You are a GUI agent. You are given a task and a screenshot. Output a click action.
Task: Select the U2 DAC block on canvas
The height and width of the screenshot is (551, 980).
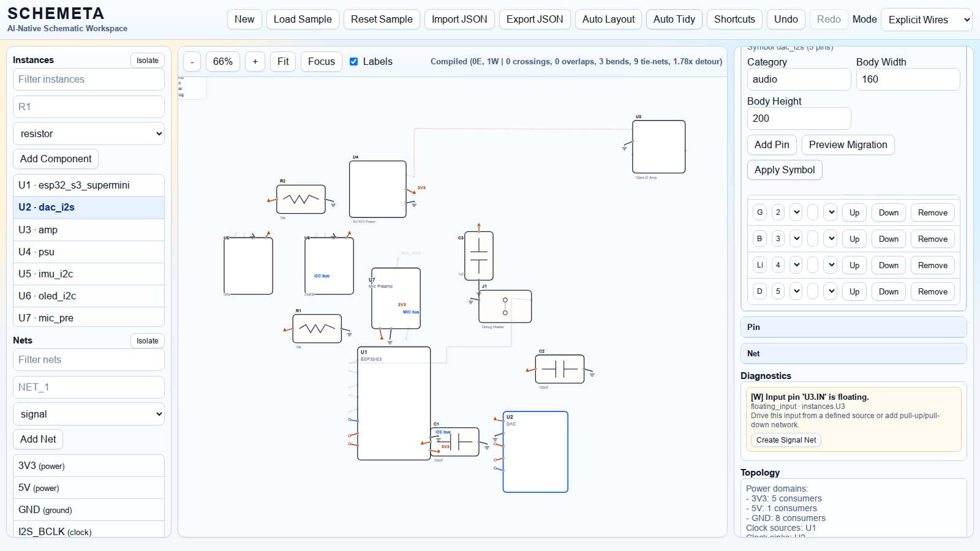pos(535,452)
